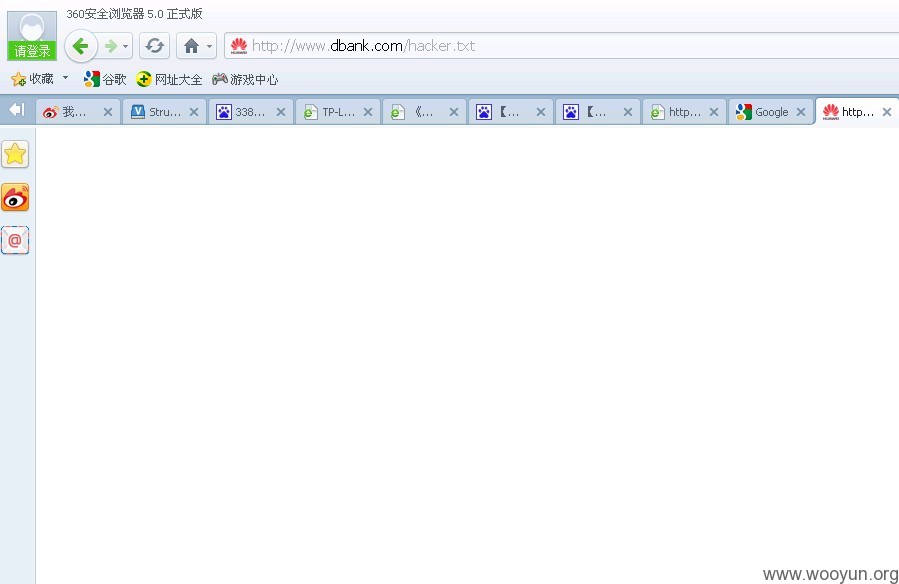Screen dimensions: 899x584
Task: Close the 《... tab
Action: 454,112
